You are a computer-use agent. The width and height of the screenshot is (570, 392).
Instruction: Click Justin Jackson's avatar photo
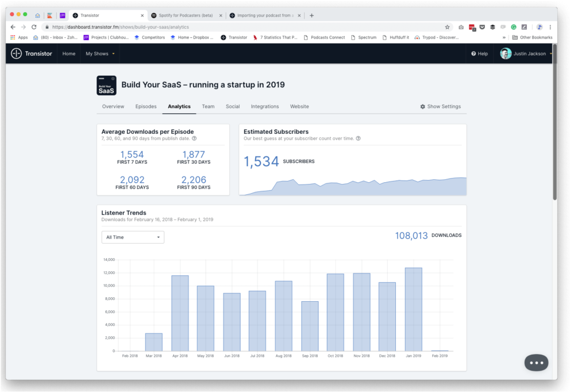pos(506,53)
